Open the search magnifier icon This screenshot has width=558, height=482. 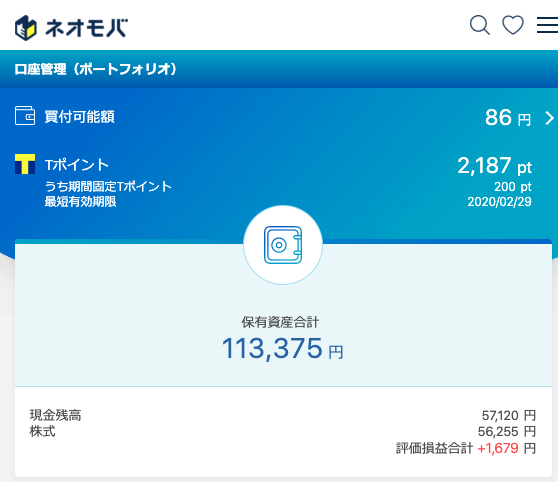coord(480,25)
